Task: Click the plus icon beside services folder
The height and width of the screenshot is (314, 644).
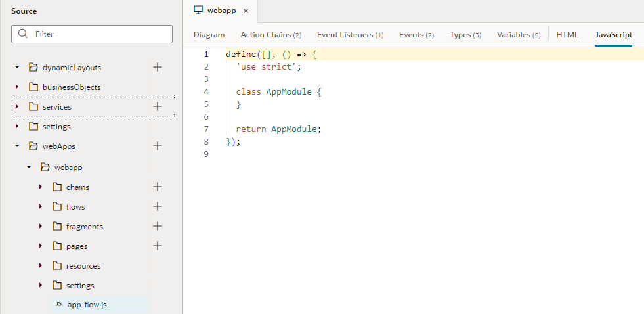Action: [158, 106]
